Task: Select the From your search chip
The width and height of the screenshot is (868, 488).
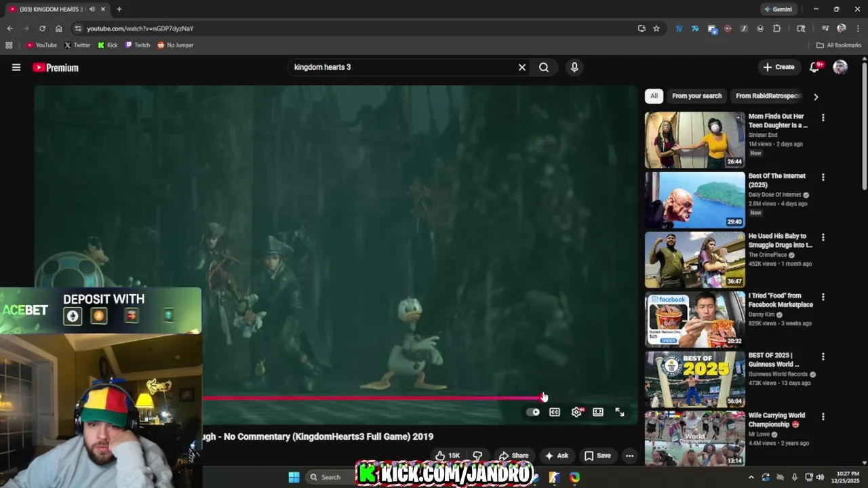Action: point(696,96)
